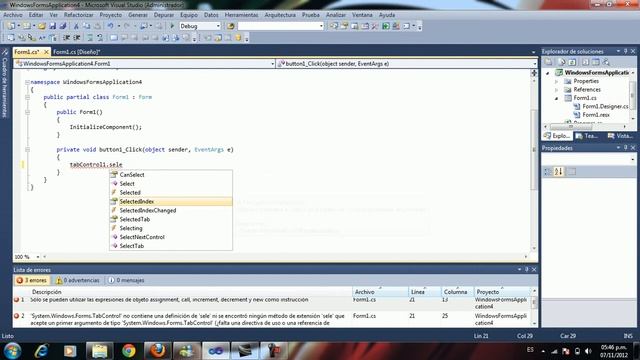Click the Windows Start orb
Viewport: 640px width, 360px height.
(x=12, y=351)
